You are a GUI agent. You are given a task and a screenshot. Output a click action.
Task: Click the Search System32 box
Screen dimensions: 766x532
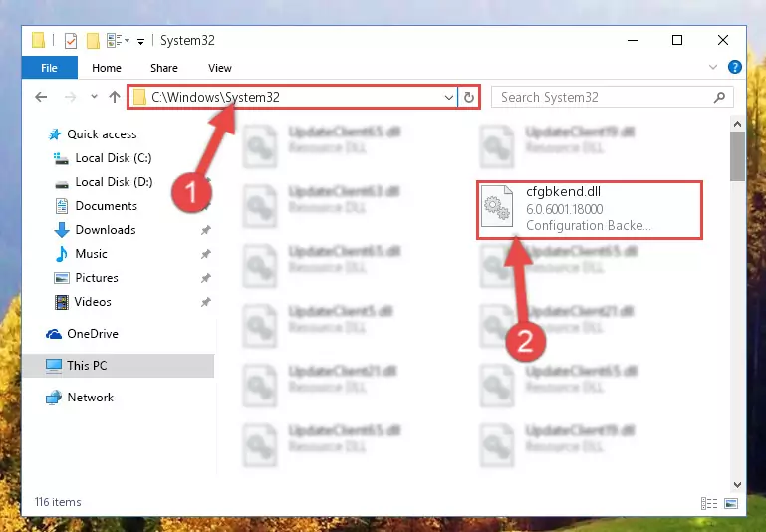(613, 97)
